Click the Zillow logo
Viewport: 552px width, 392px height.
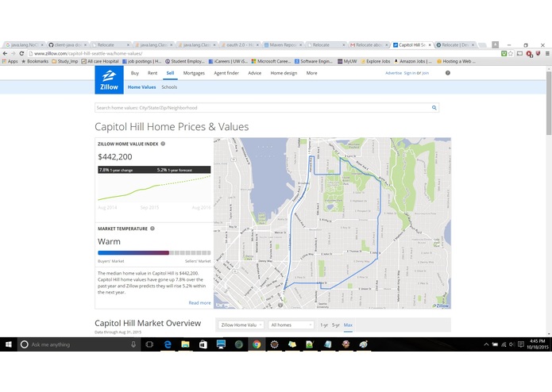pos(109,80)
